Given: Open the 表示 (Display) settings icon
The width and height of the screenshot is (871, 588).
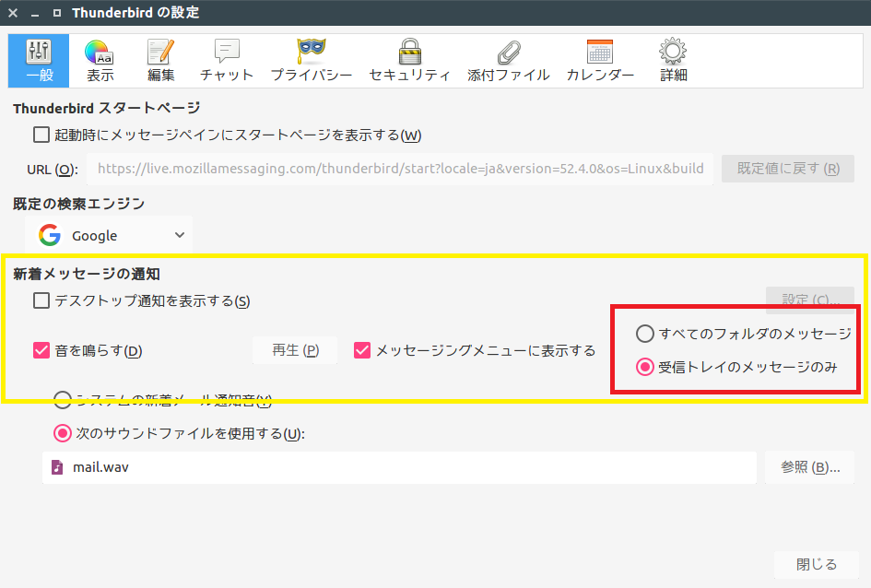Looking at the screenshot, I should (100, 60).
